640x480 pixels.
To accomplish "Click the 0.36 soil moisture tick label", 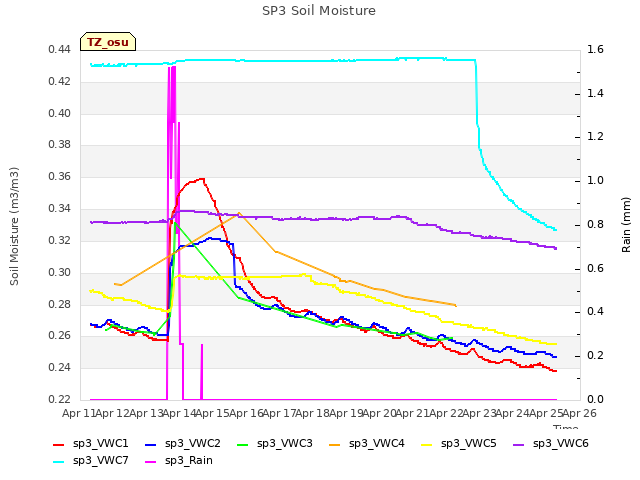I will (x=60, y=177).
